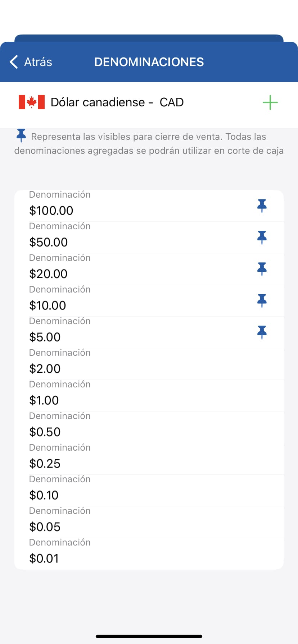Screen dimensions: 298x644
Task: Select the Dólar canadiense - CAD currency label
Action: point(117,102)
